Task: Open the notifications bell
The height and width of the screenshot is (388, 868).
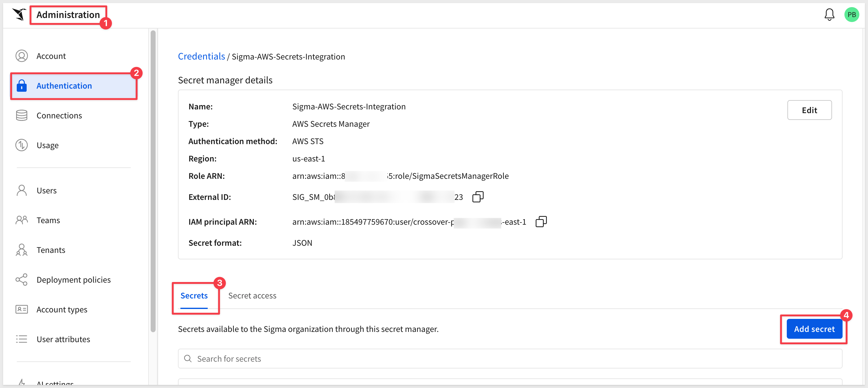Action: [x=829, y=15]
